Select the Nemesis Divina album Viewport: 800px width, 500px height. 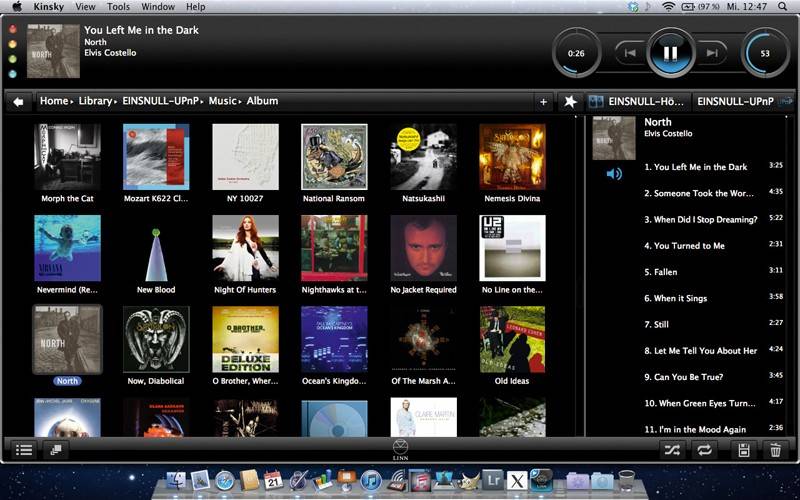512,157
